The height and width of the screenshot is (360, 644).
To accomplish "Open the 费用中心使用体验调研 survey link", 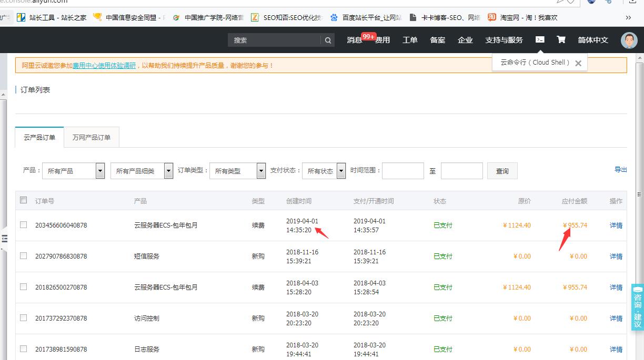I will (104, 66).
